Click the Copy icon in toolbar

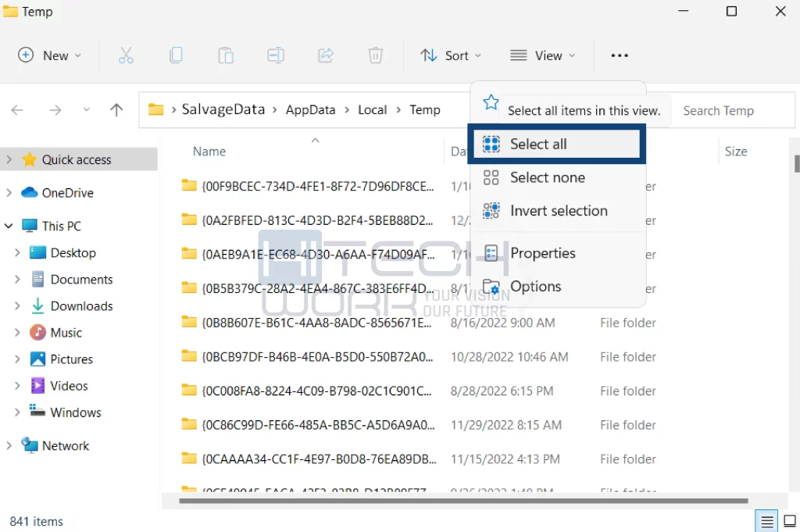click(176, 55)
